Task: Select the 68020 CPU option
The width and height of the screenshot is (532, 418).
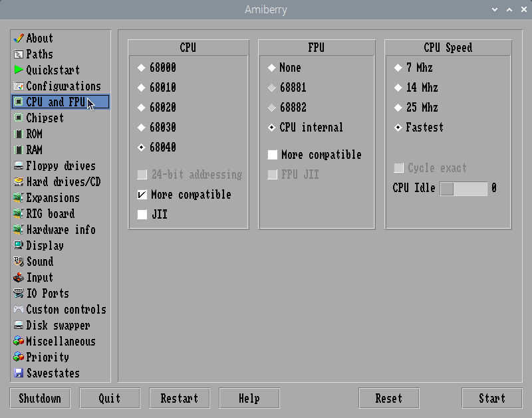Action: pos(156,108)
